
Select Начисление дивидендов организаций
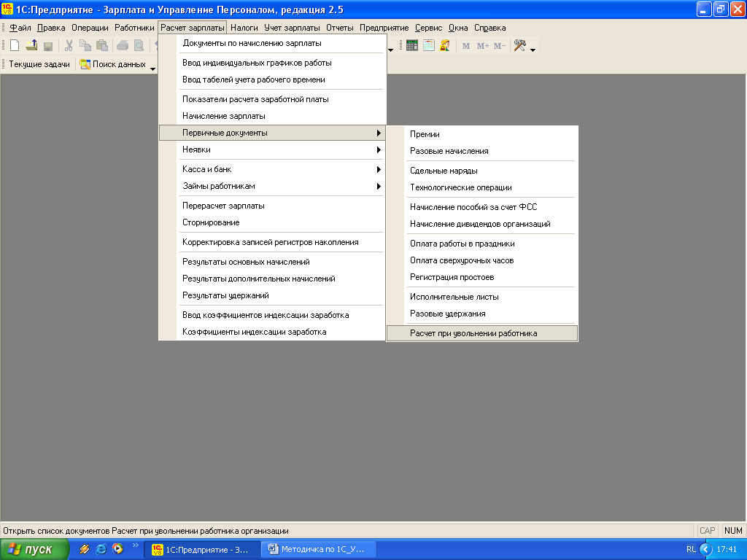[482, 224]
